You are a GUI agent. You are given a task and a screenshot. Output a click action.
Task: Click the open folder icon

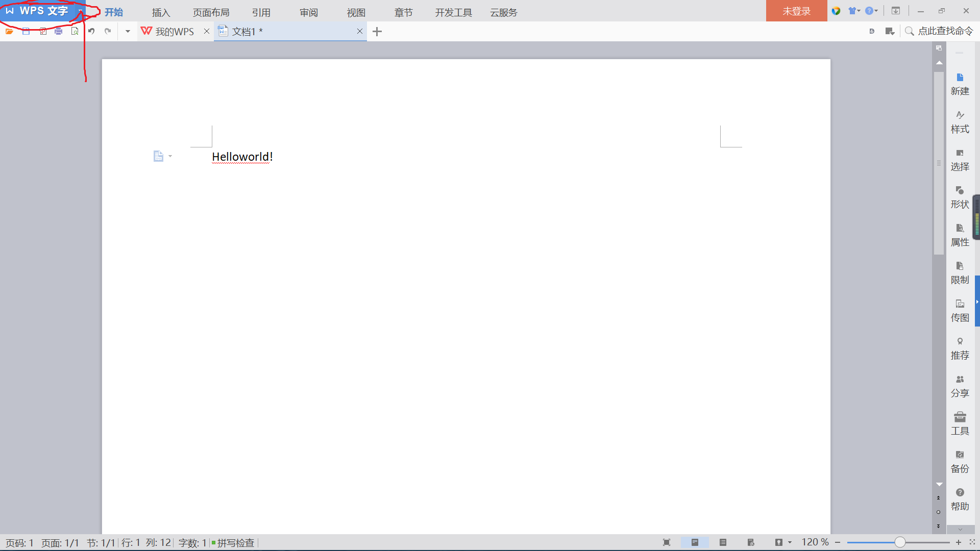[x=9, y=32]
